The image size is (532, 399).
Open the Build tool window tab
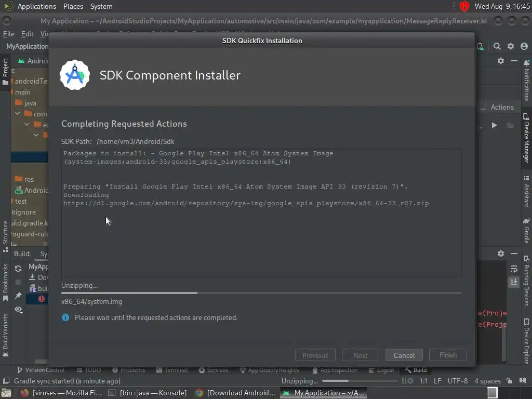coord(416,370)
